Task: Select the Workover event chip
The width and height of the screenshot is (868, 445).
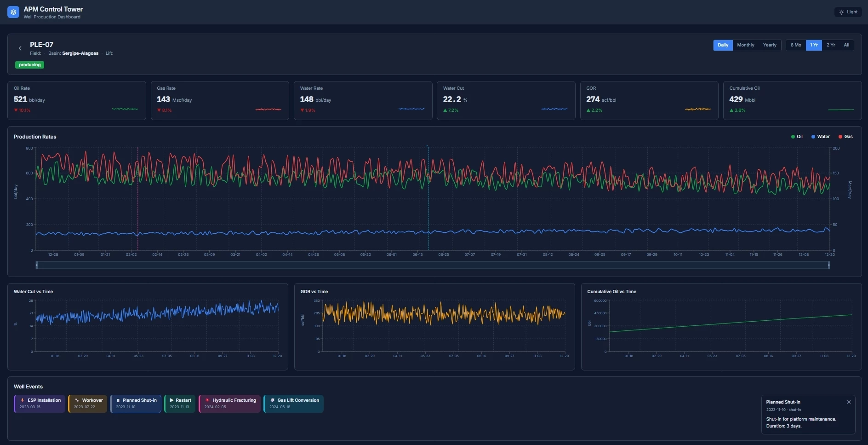Action: (88, 404)
